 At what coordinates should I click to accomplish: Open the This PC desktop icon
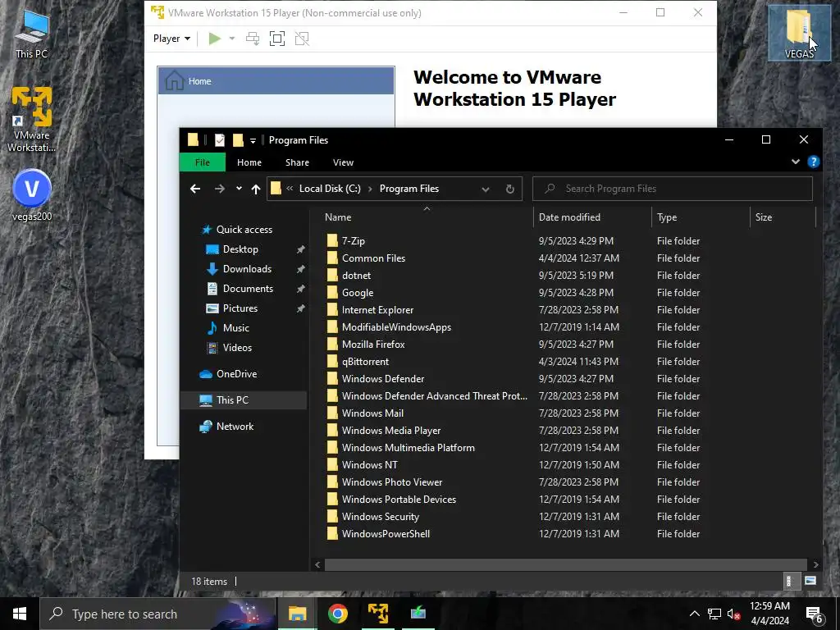32,33
